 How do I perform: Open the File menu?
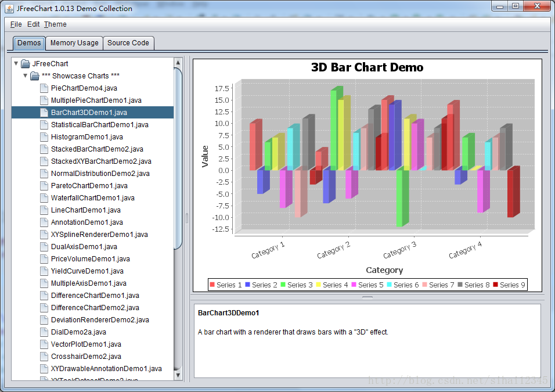(x=16, y=24)
